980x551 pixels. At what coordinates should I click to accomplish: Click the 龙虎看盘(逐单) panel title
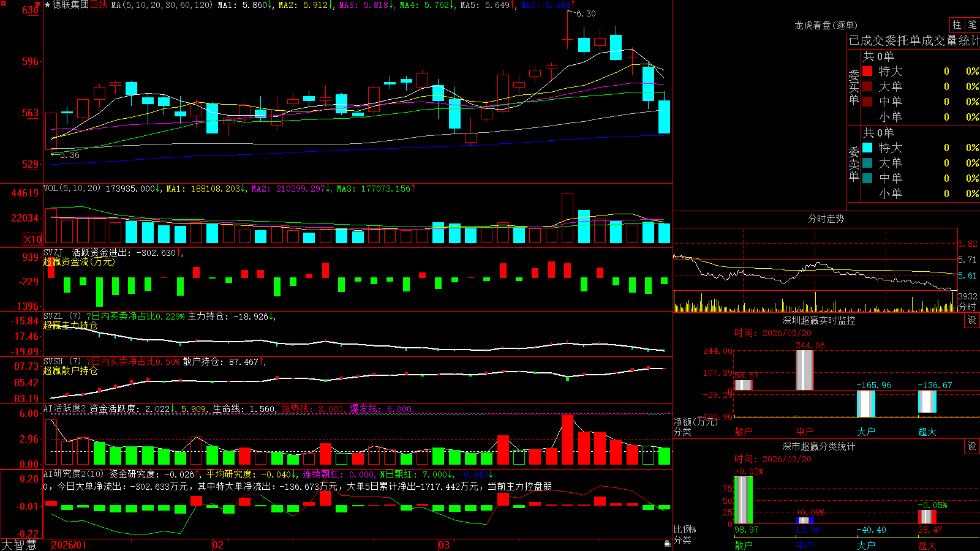[x=826, y=25]
